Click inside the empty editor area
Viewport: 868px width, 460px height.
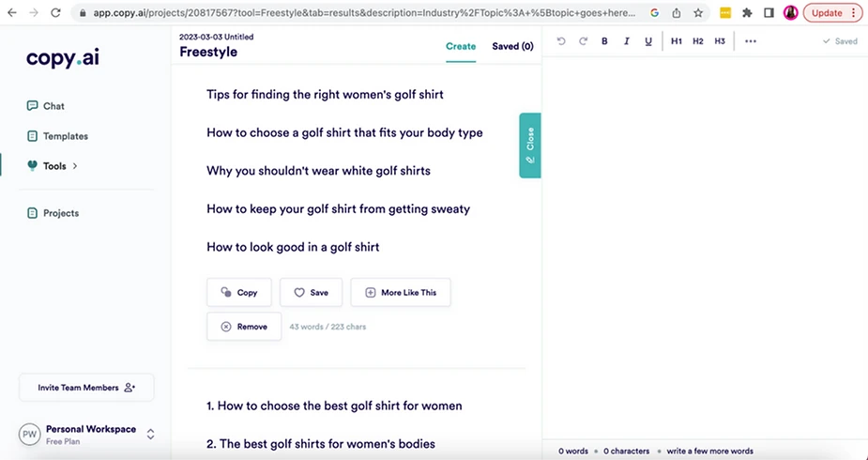705,246
